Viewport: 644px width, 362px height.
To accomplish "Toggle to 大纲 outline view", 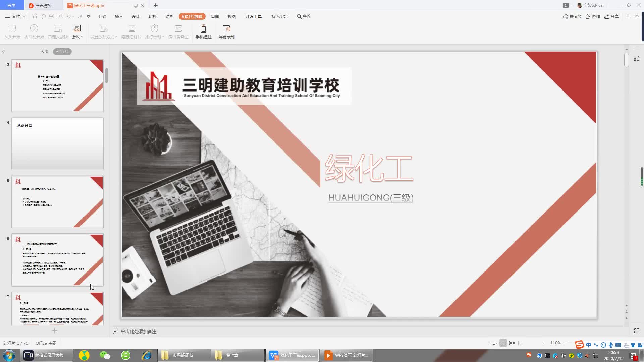I will [44, 51].
